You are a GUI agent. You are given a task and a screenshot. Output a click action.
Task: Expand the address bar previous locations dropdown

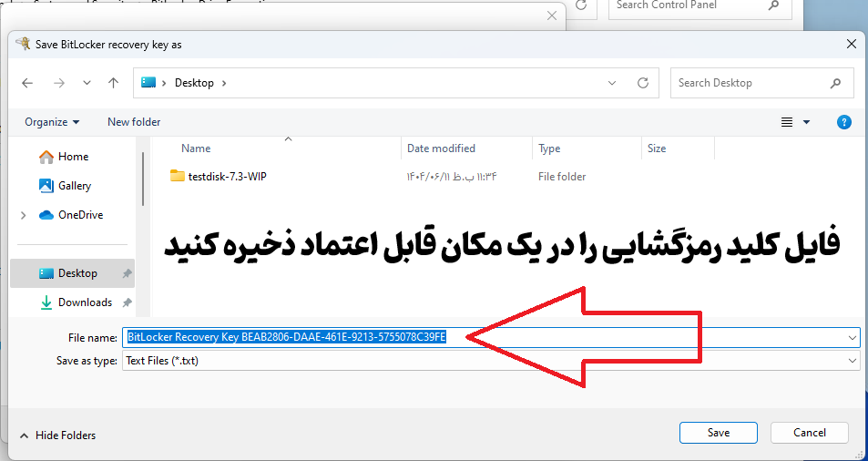pos(613,83)
